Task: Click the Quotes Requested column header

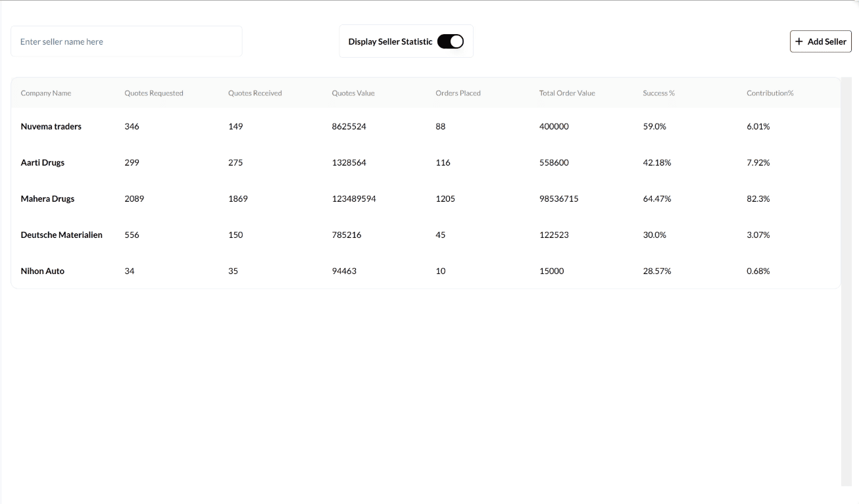Action: 154,93
